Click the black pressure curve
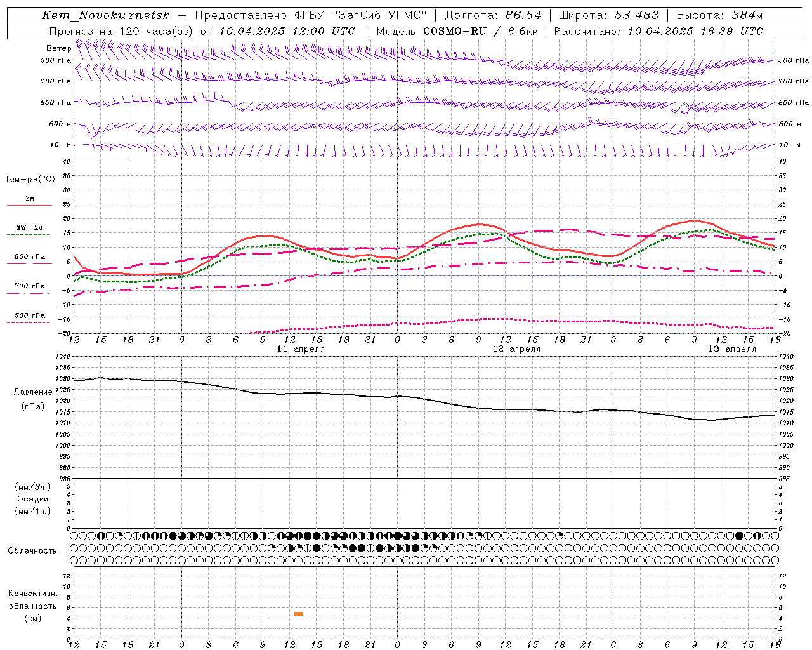This screenshot has height=650, width=812. [425, 399]
